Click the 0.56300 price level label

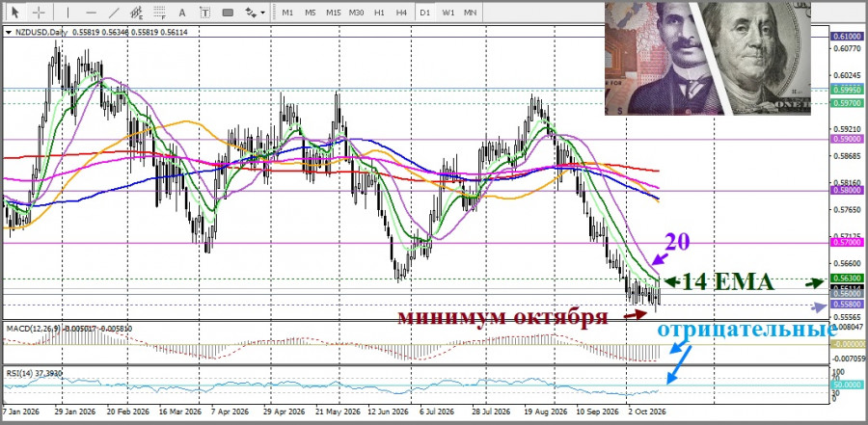pyautogui.click(x=845, y=279)
